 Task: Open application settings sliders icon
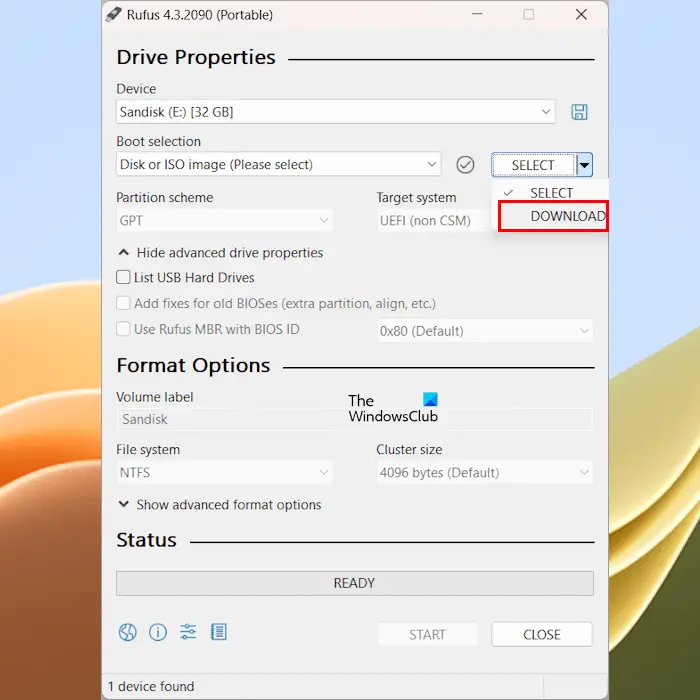coord(188,632)
